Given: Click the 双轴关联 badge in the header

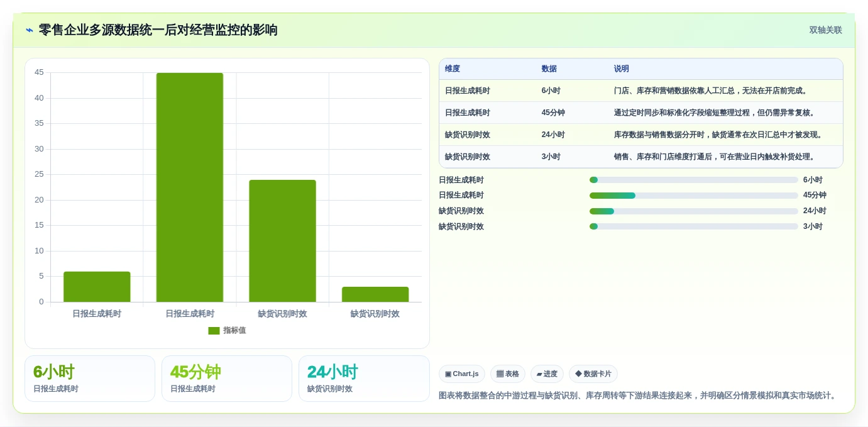Looking at the screenshot, I should 825,30.
